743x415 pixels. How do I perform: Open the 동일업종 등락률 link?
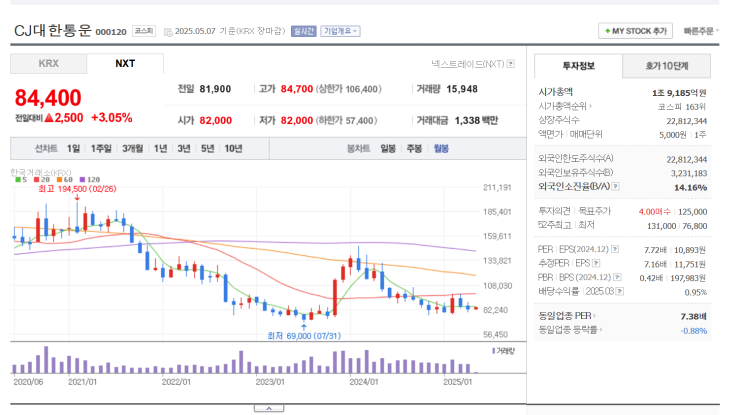point(570,330)
